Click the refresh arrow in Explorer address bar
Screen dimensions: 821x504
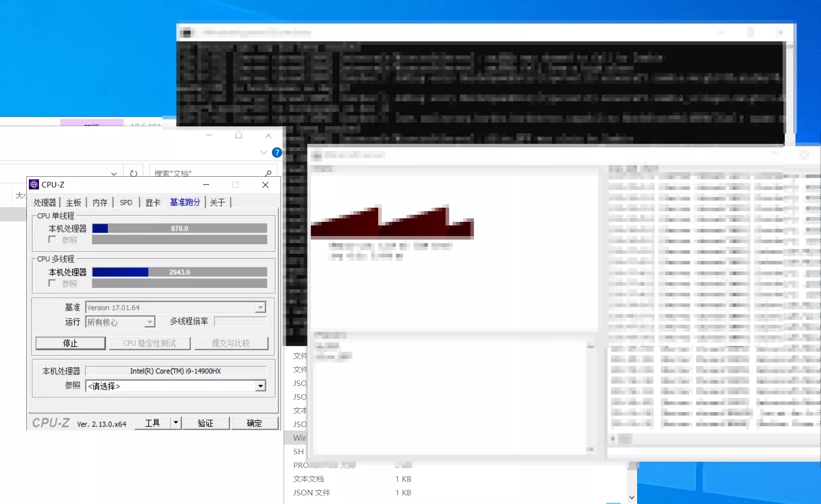pos(134,173)
